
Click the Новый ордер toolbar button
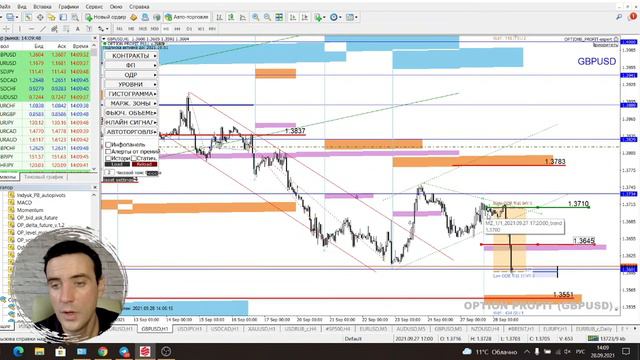tap(106, 17)
